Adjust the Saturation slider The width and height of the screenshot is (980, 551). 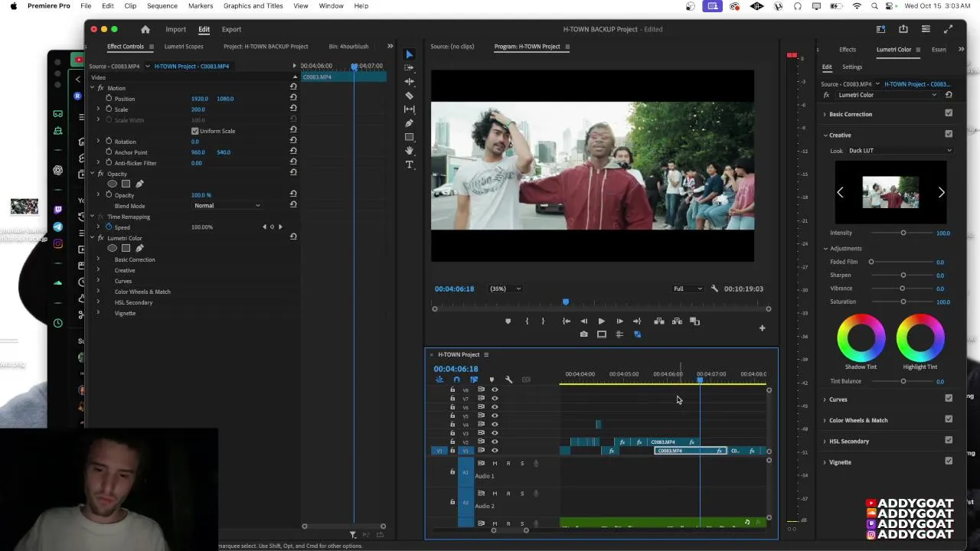[x=903, y=302]
